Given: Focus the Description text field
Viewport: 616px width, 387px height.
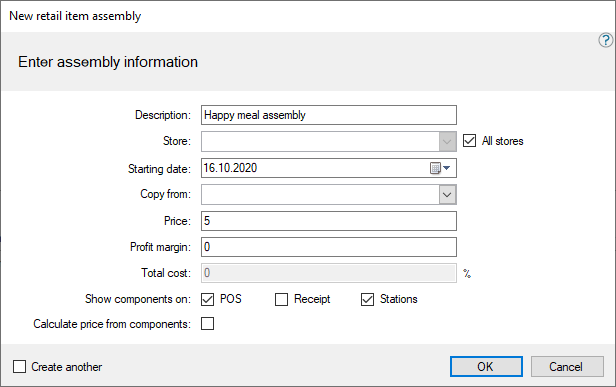Looking at the screenshot, I should (329, 115).
